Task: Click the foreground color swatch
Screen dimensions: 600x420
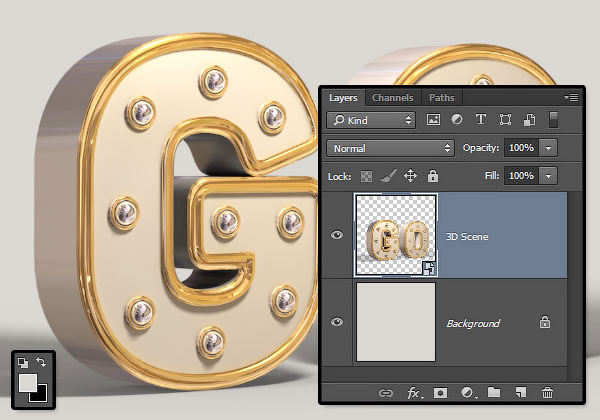Action: [x=27, y=382]
